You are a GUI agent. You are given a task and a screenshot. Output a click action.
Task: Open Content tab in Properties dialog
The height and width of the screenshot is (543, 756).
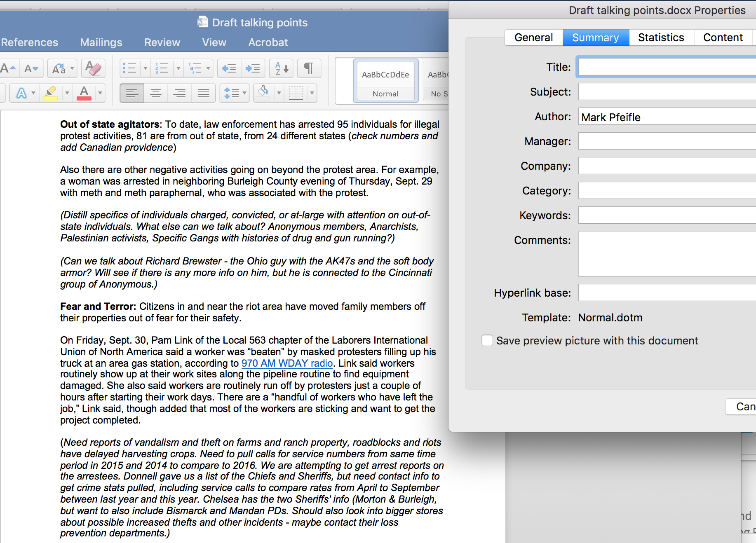click(x=723, y=37)
